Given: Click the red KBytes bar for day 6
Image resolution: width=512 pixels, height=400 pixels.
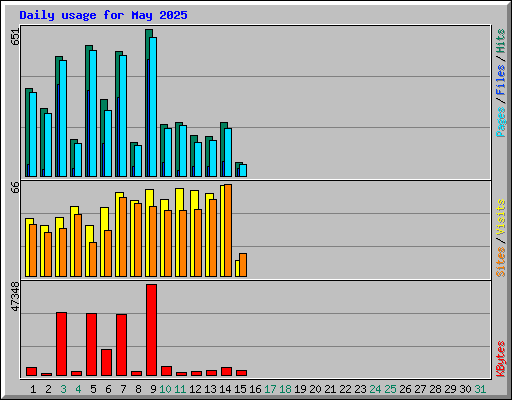Looking at the screenshot, I should 106,363.
